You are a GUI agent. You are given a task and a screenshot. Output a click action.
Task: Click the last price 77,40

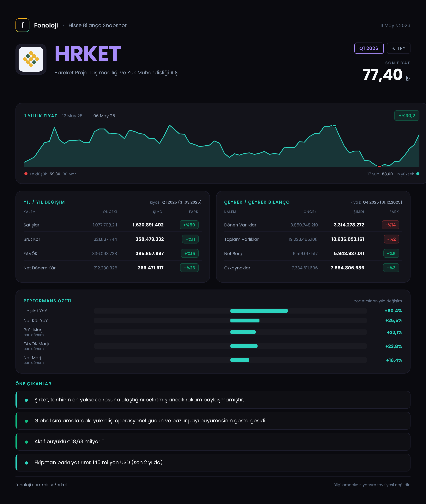382,75
